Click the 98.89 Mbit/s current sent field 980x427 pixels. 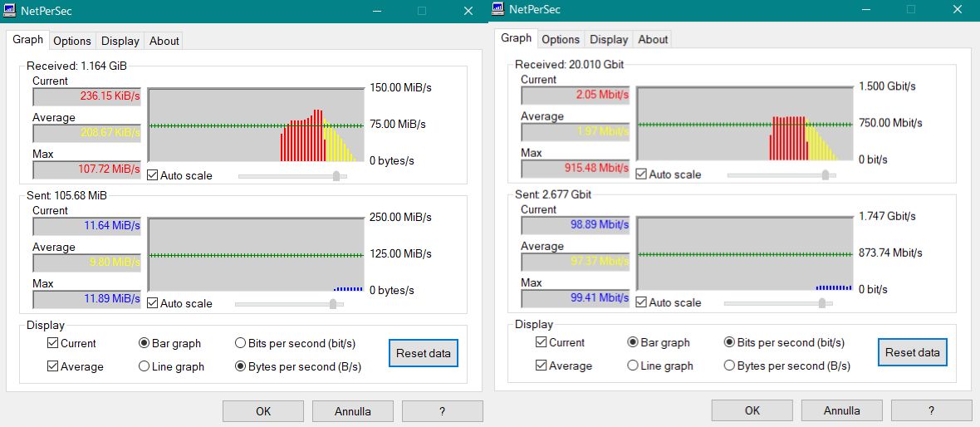tap(576, 224)
